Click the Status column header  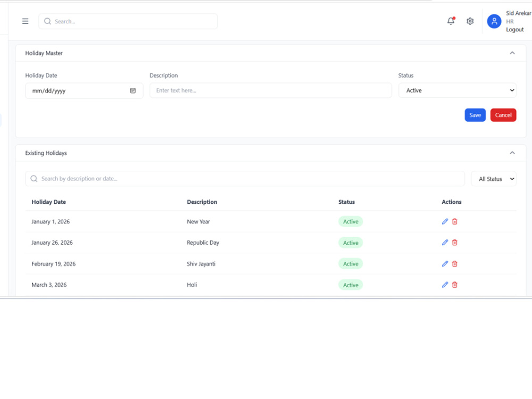(346, 202)
